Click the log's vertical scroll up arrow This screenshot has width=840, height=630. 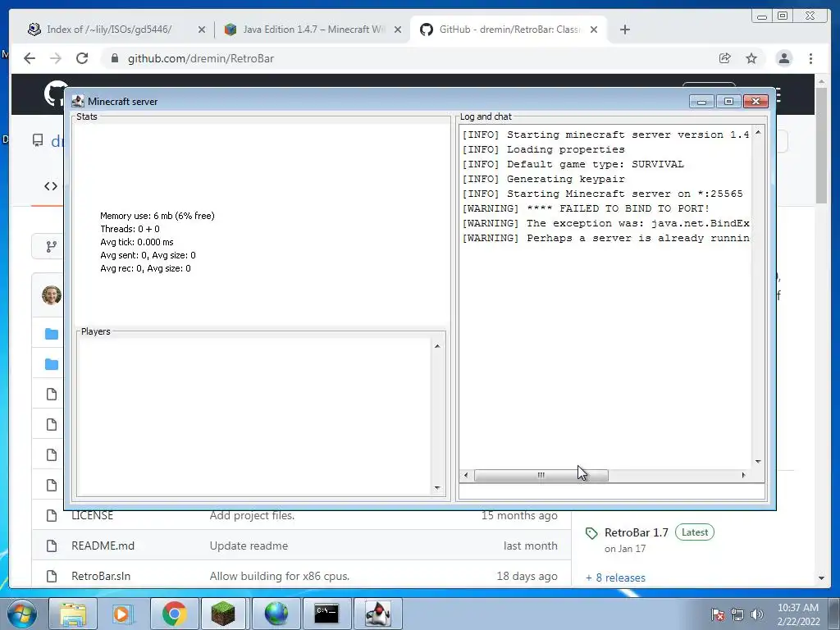tap(758, 132)
